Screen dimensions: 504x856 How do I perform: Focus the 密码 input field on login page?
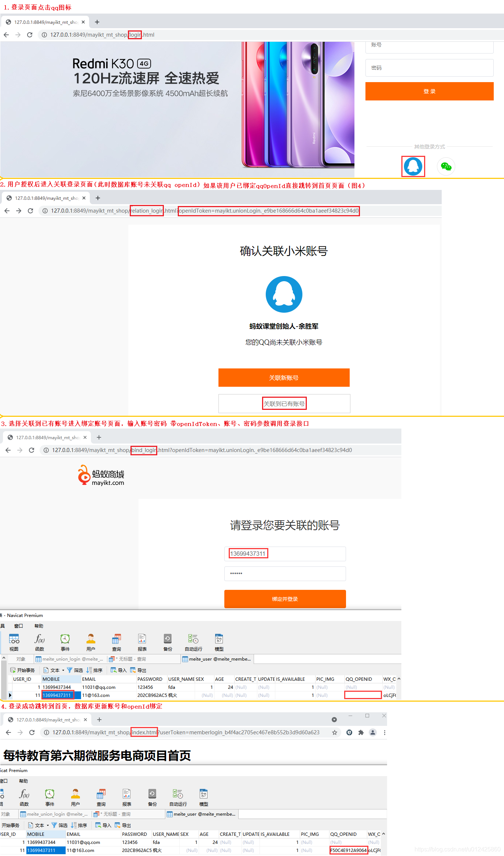pos(429,68)
